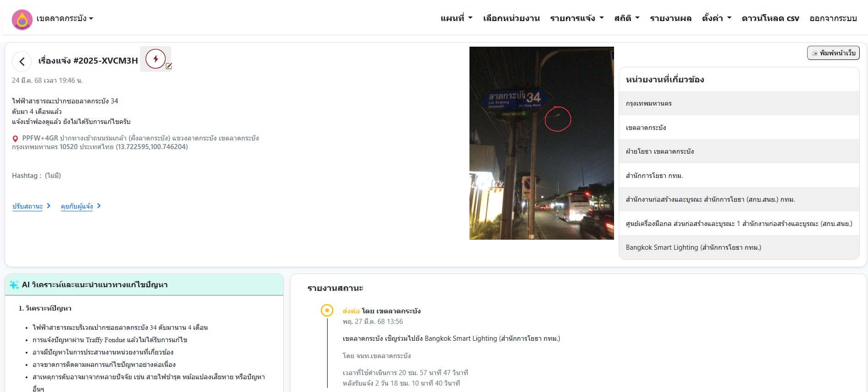
Task: Select ศูนย์เครื่องมือกล agency row
Action: coord(739,224)
